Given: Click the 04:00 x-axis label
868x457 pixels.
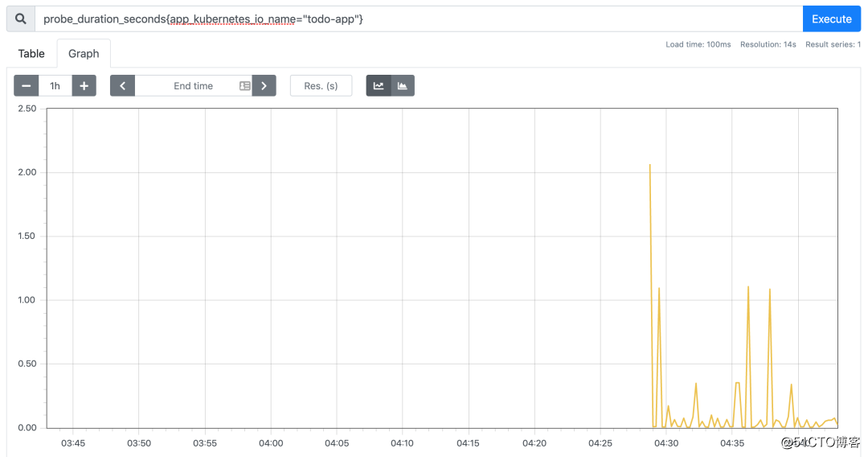Looking at the screenshot, I should (271, 443).
